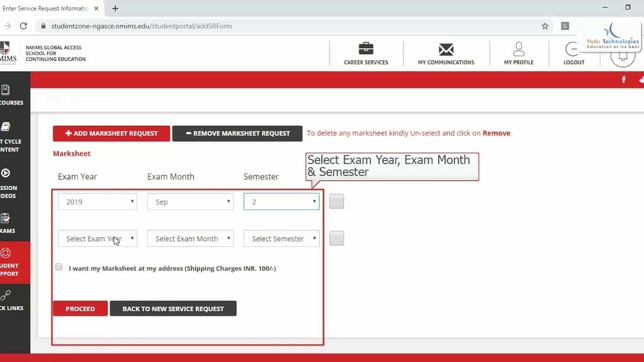Viewport: 644px width, 362px height.
Task: Enable marksheet shipping to my address
Action: [x=59, y=266]
